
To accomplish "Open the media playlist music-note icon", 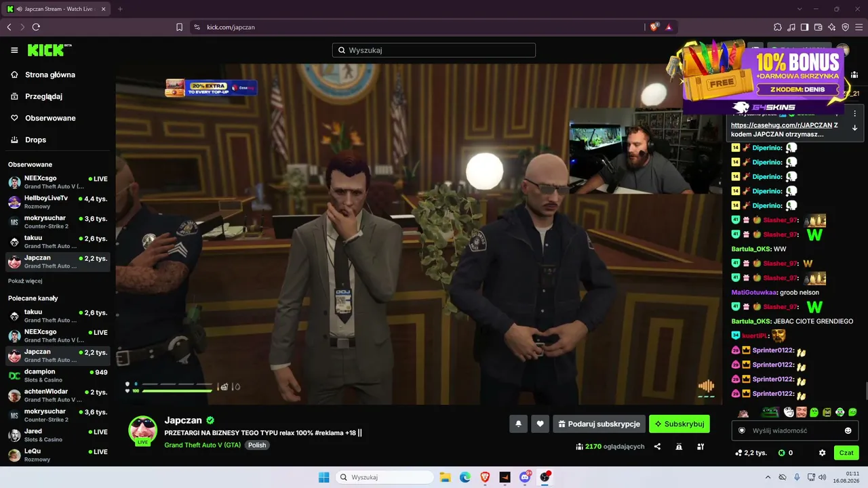I will coord(791,27).
